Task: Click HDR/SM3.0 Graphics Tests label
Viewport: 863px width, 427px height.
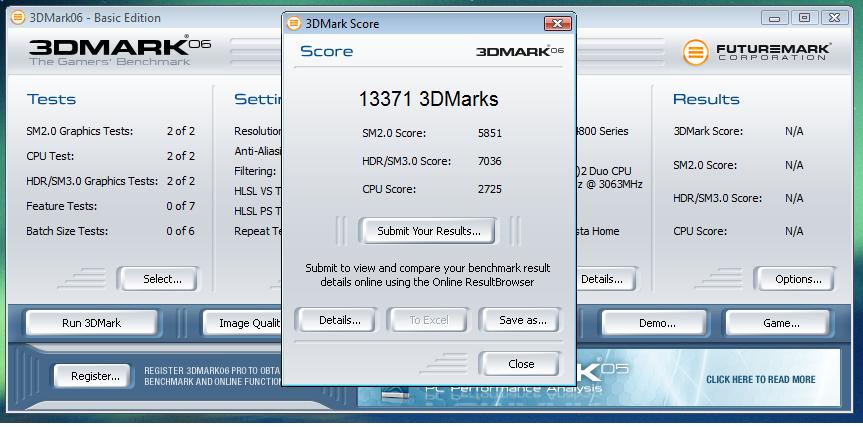Action: point(92,182)
